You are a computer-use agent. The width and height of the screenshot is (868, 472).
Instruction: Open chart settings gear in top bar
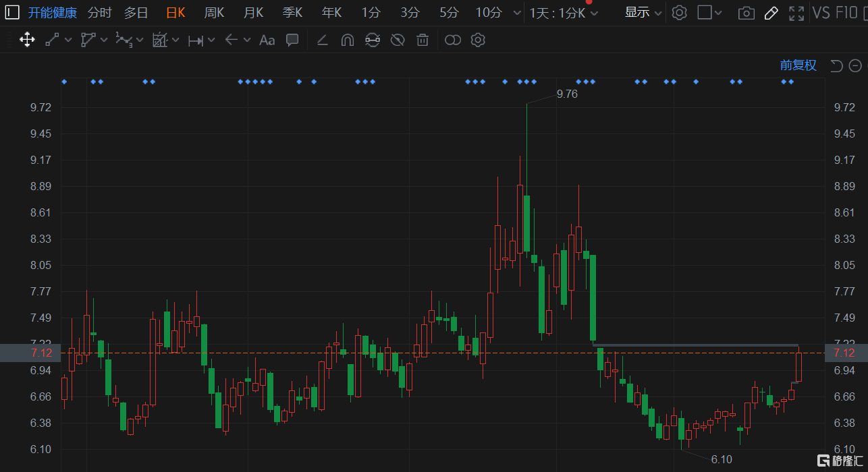(680, 13)
